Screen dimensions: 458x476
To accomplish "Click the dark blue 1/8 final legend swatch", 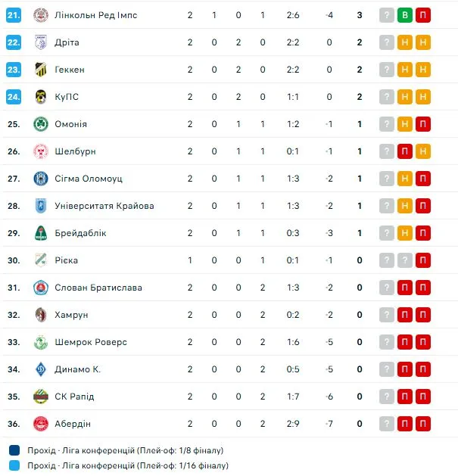I will pos(15,450).
